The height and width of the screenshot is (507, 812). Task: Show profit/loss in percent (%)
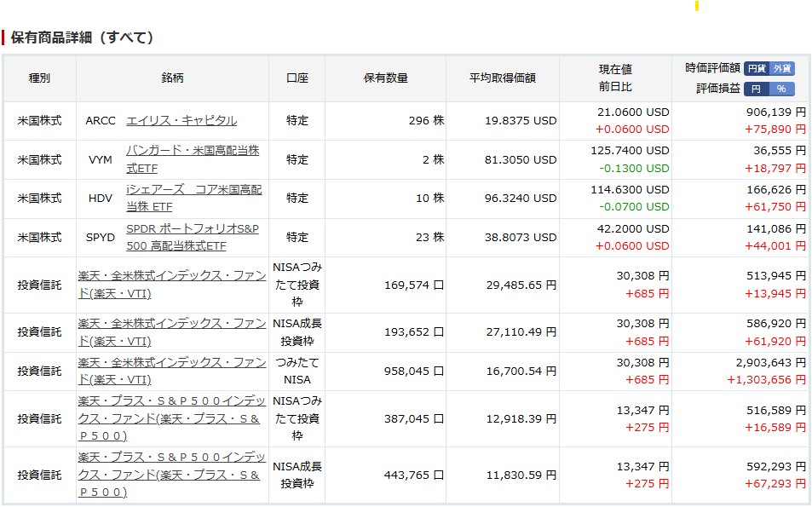point(782,89)
